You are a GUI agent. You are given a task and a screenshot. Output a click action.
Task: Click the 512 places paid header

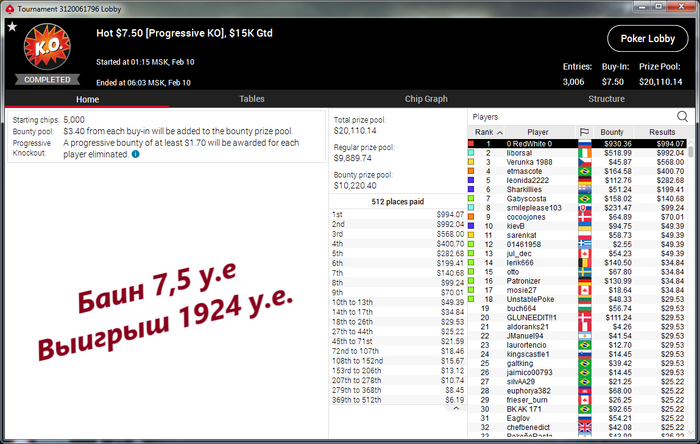[x=398, y=202]
